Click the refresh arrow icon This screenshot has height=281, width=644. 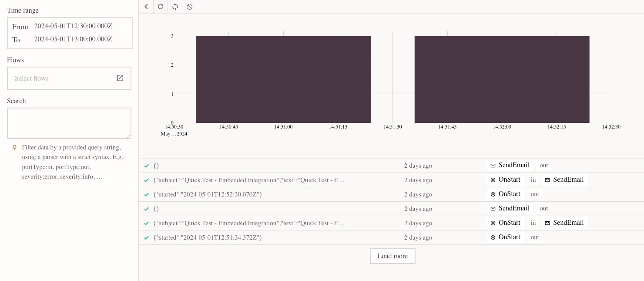point(161,7)
